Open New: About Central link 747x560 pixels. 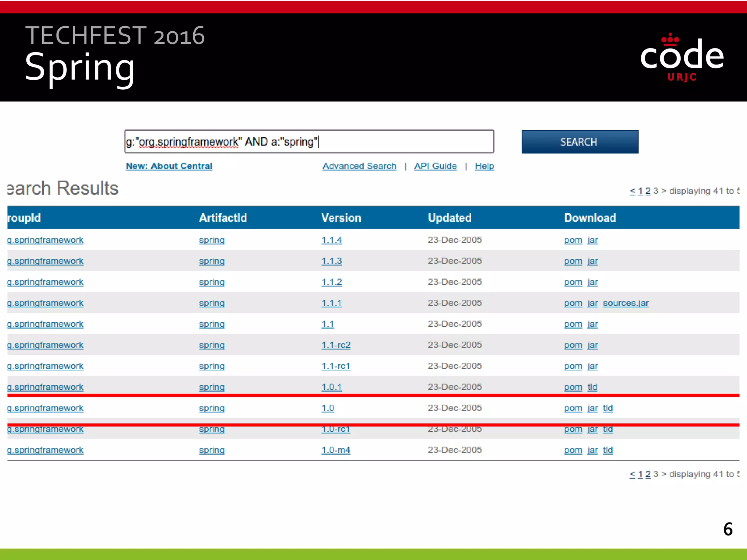(169, 166)
